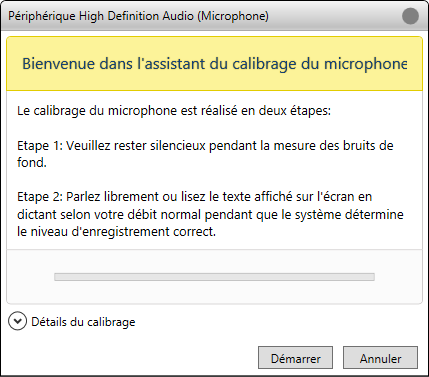
Task: Click the 'le niveau d'enregistrement correct.' line
Action: [x=117, y=232]
